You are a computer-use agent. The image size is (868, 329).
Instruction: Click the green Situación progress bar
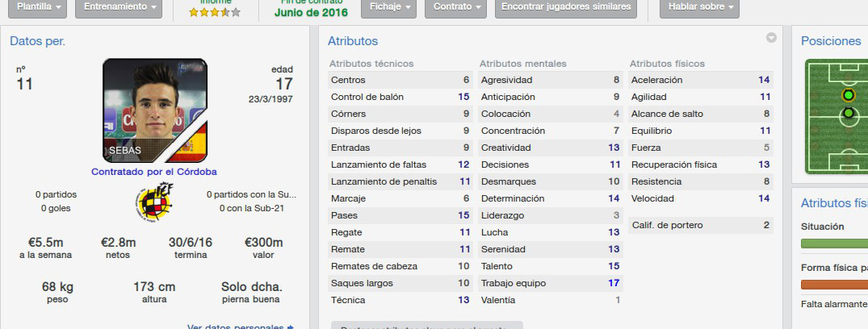pyautogui.click(x=834, y=244)
